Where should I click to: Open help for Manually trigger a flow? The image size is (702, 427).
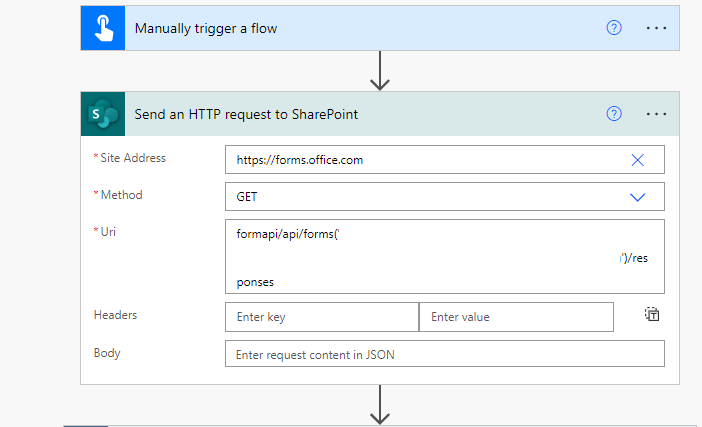point(614,28)
